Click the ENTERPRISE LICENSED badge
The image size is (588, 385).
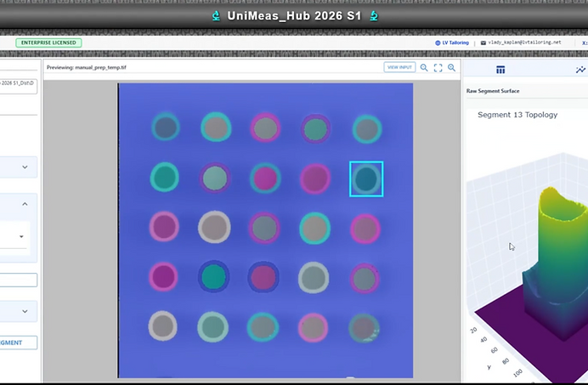pyautogui.click(x=48, y=42)
